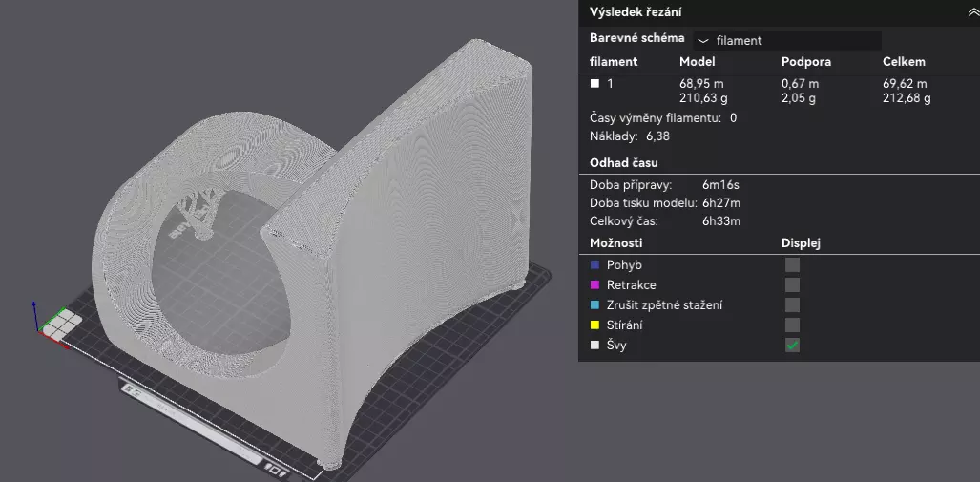Click the Doba tisku modelu value 6h27m
This screenshot has width=980, height=482.
pos(721,203)
